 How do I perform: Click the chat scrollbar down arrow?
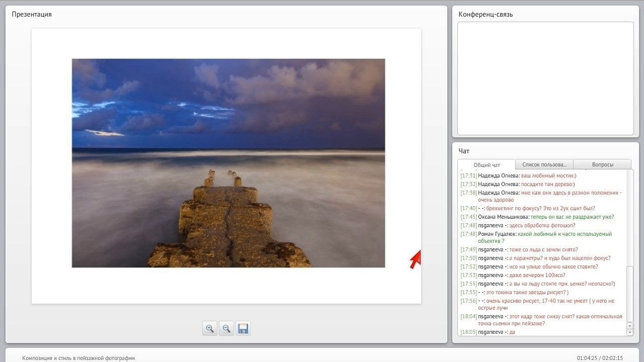click(630, 332)
